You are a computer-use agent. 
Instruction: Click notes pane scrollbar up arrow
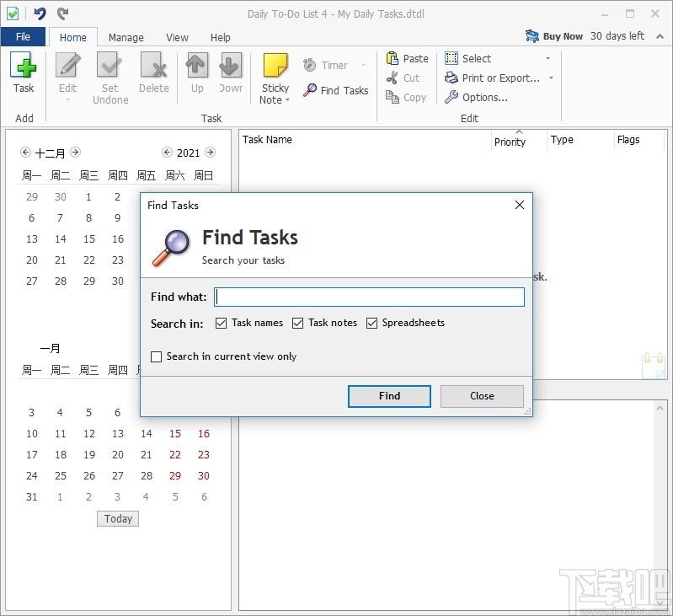660,407
